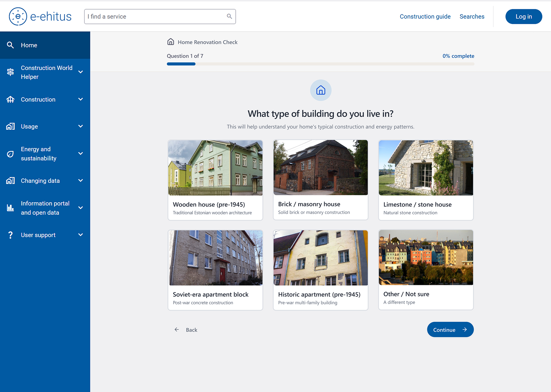Pick the Other / Not sure option
The width and height of the screenshot is (551, 392).
pos(425,270)
